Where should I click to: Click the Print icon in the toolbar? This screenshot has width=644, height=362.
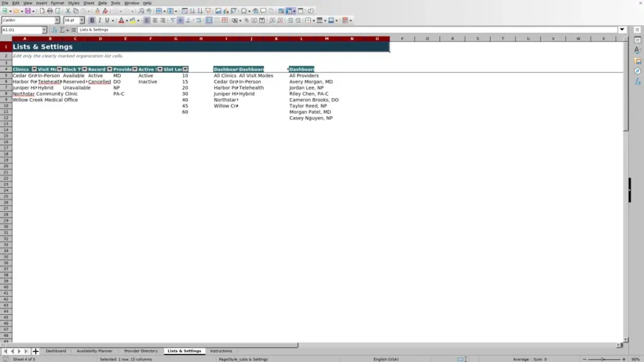tap(50, 11)
